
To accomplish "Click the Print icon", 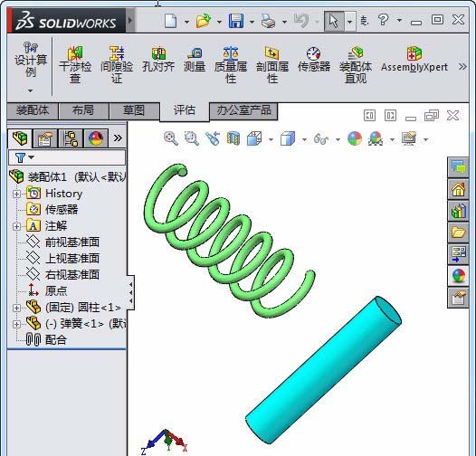I will tap(269, 21).
